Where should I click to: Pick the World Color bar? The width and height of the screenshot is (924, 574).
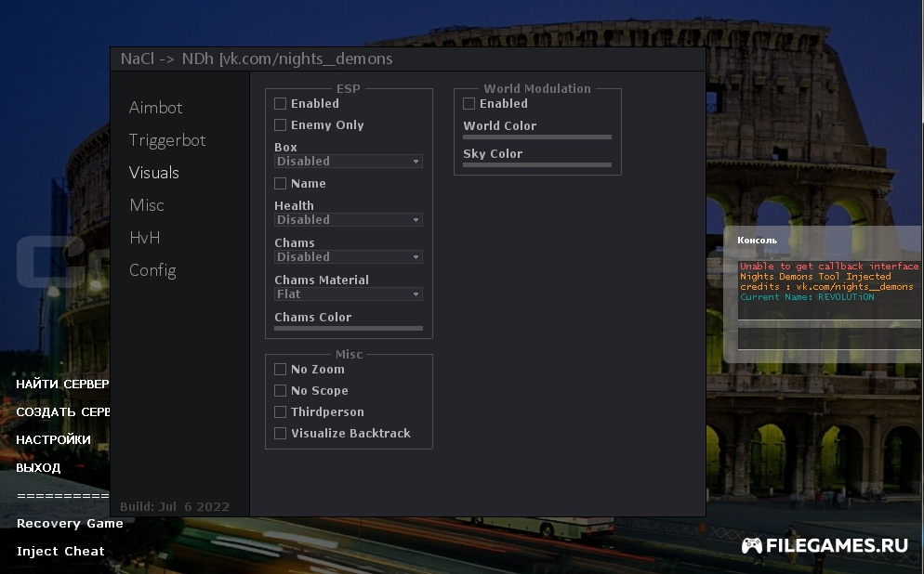pyautogui.click(x=537, y=137)
